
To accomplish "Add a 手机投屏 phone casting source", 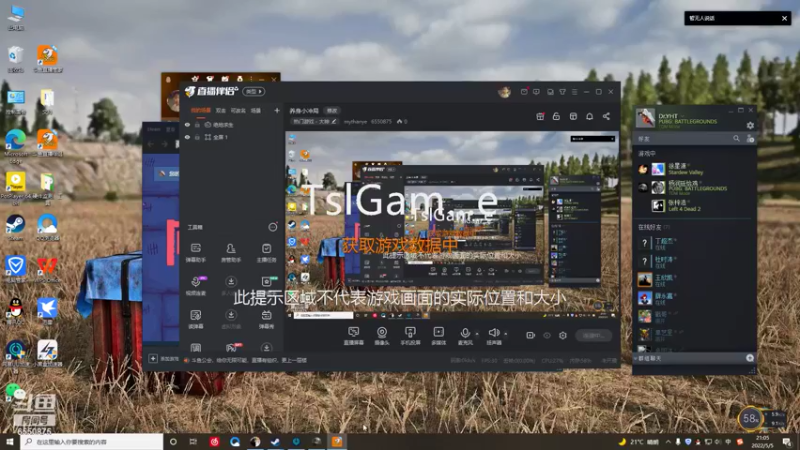I will (410, 336).
